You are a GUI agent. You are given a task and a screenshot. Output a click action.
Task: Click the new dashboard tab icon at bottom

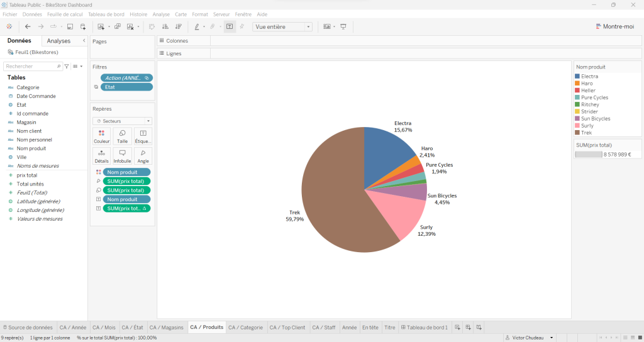coord(468,327)
